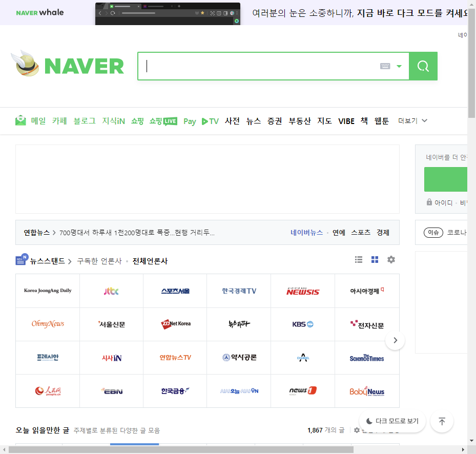476x454 pixels.
Task: Switch newsstand to grid view
Action: click(x=375, y=260)
